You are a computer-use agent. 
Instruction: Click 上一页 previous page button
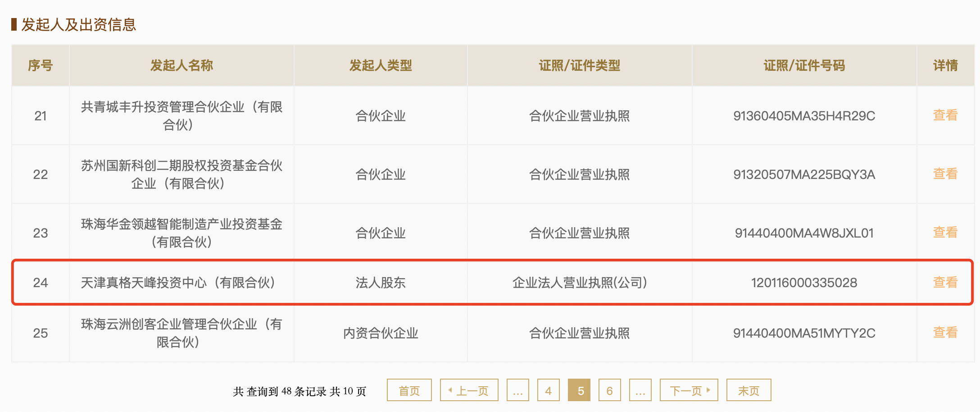click(469, 390)
